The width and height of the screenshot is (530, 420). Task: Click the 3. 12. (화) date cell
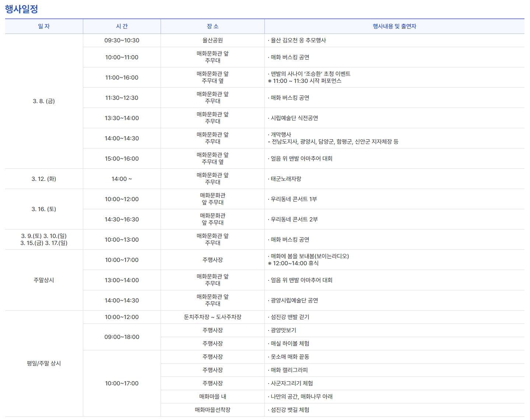pos(44,179)
